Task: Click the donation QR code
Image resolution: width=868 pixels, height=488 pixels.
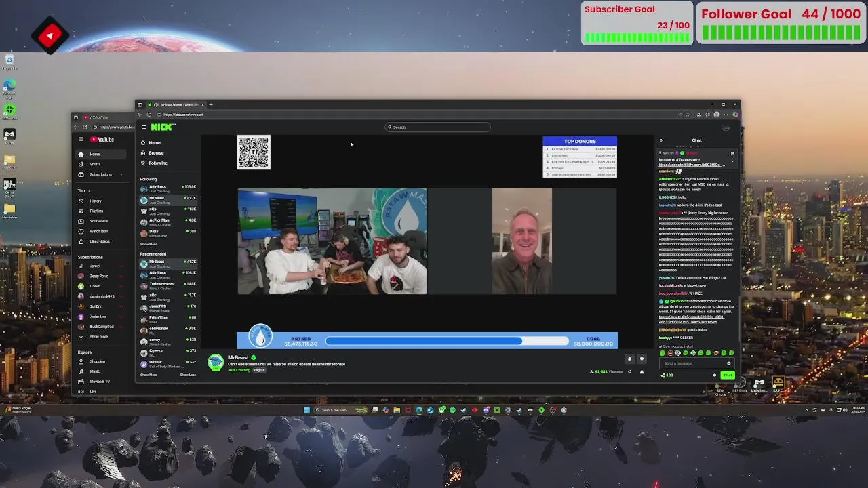Action: click(x=254, y=152)
